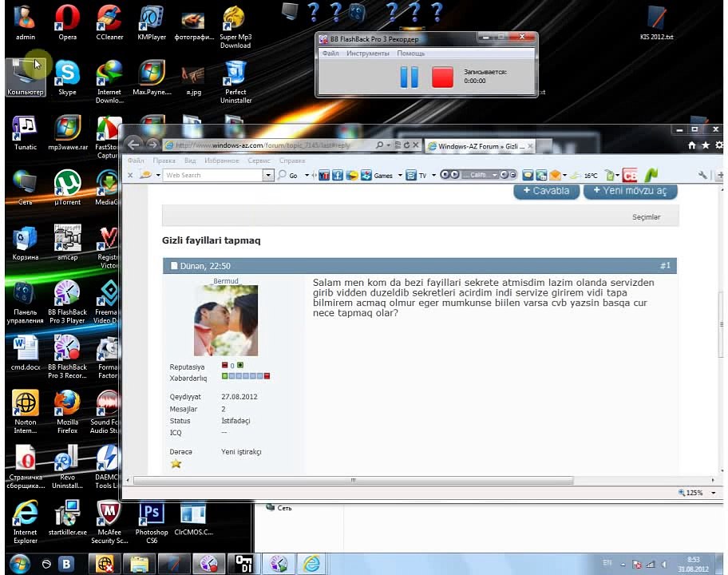Open Internet Explorer from the taskbar

pos(311,564)
